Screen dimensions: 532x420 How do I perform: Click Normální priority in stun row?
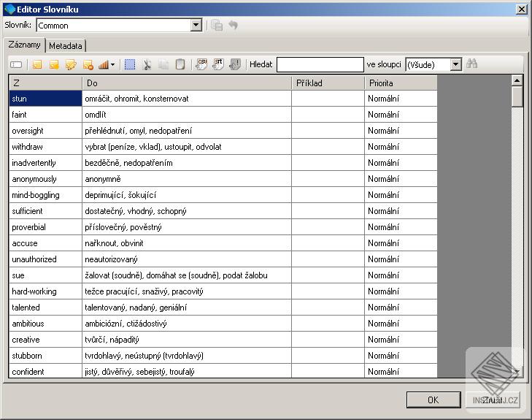click(401, 99)
